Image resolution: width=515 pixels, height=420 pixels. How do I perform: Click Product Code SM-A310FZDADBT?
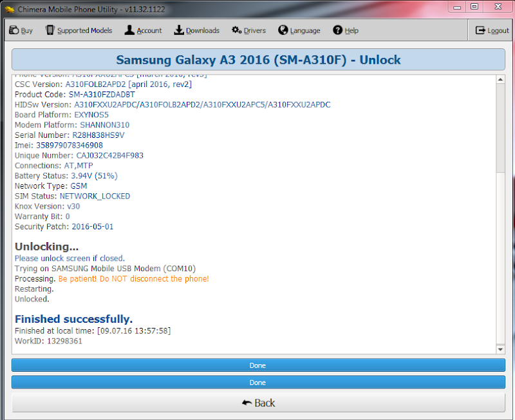pos(75,94)
